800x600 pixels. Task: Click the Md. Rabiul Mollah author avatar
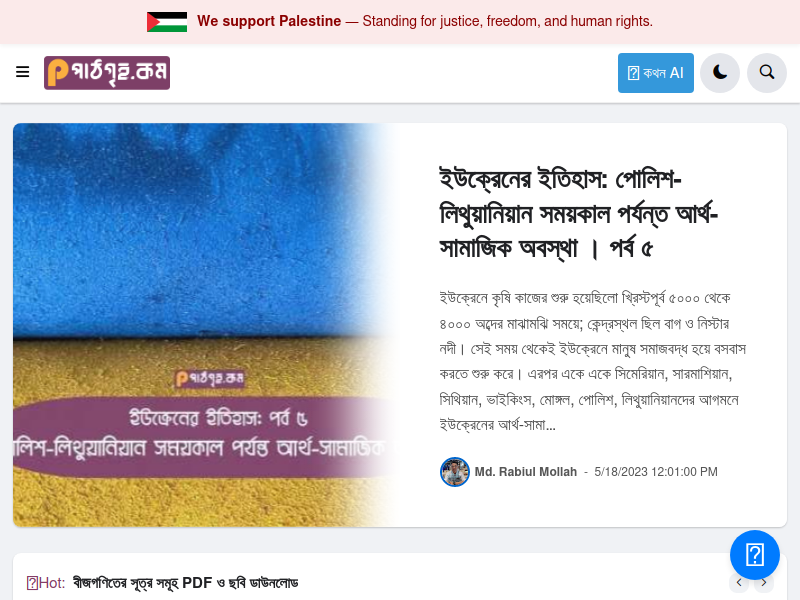click(455, 472)
